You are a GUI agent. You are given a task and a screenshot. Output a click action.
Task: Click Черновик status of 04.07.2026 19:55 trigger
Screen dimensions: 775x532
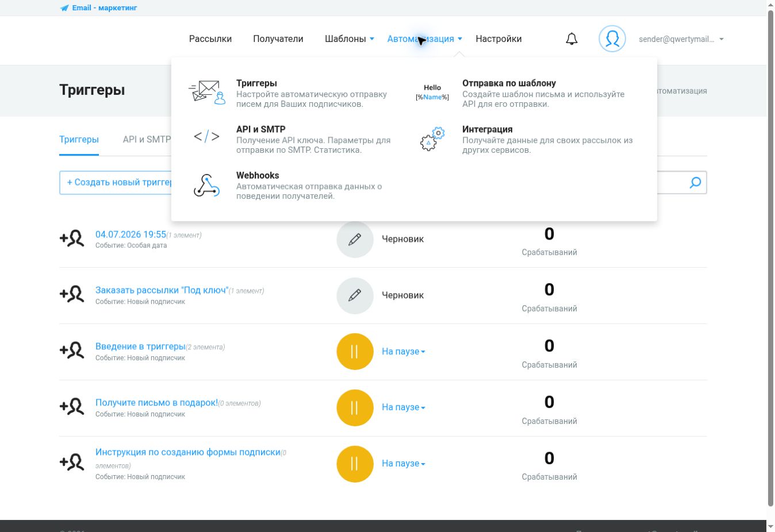402,239
